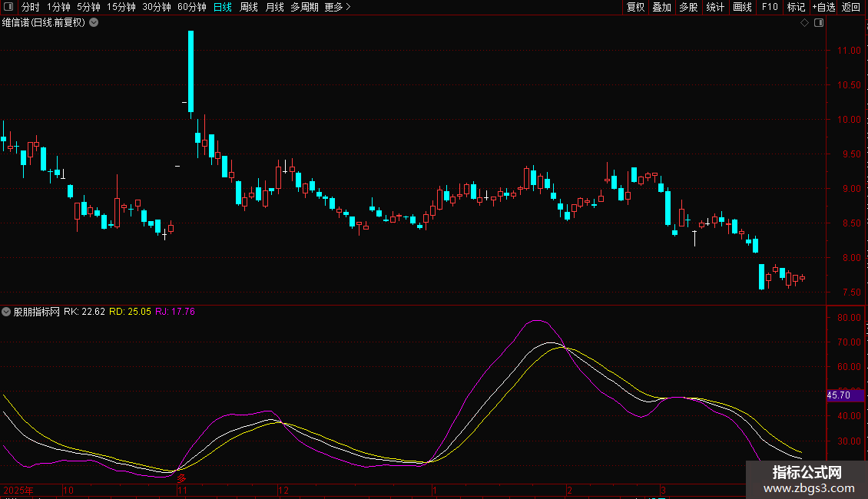Select the 周线 weekly period tab
The width and height of the screenshot is (868, 499).
click(249, 7)
